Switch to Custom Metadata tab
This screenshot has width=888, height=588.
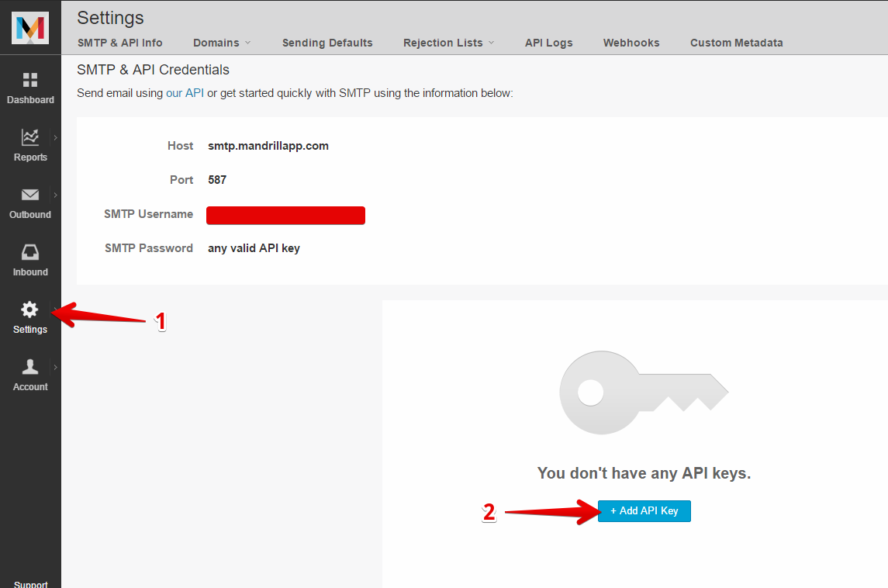(736, 43)
